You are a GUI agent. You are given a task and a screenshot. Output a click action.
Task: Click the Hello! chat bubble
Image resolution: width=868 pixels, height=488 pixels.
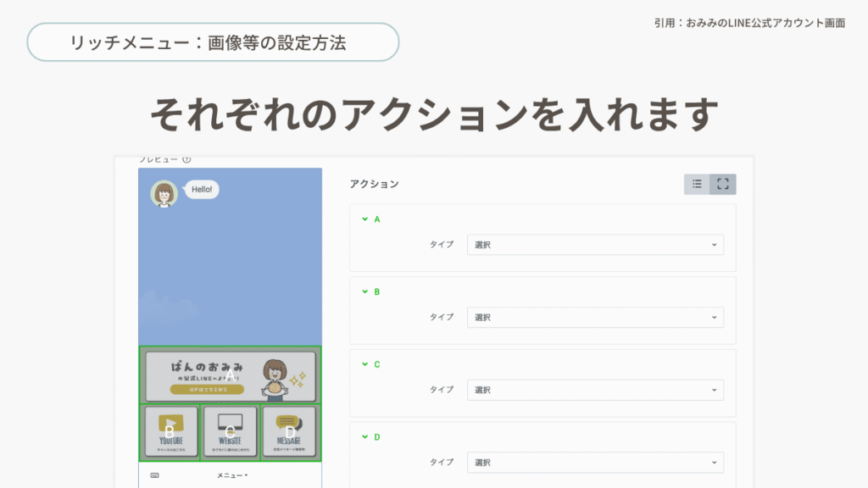point(202,190)
